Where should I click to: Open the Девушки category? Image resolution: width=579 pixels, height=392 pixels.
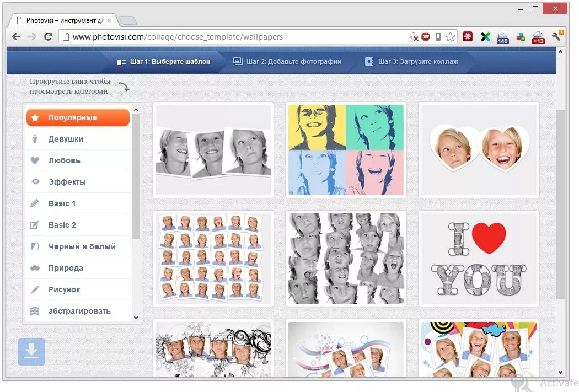78,139
